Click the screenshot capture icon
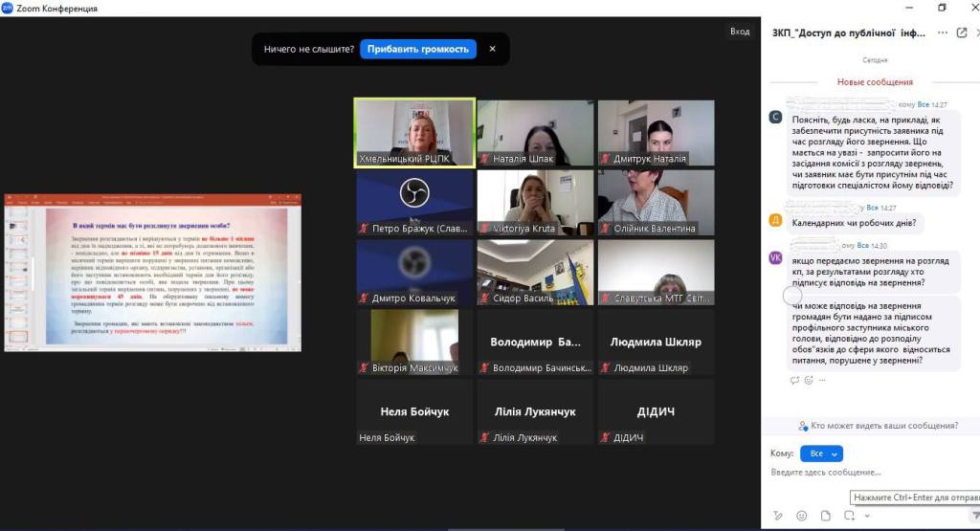 (848, 516)
